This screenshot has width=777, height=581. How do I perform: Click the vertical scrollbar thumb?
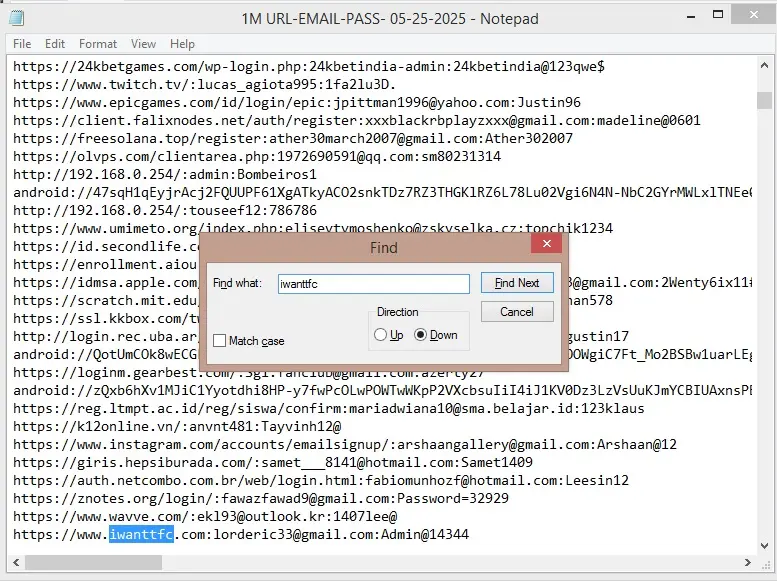click(764, 100)
